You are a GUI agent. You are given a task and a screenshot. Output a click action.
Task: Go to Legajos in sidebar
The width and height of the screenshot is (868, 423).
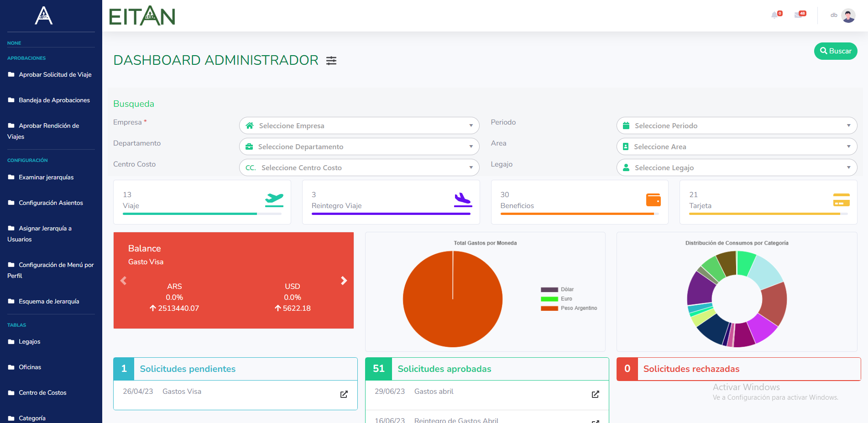pyautogui.click(x=29, y=342)
